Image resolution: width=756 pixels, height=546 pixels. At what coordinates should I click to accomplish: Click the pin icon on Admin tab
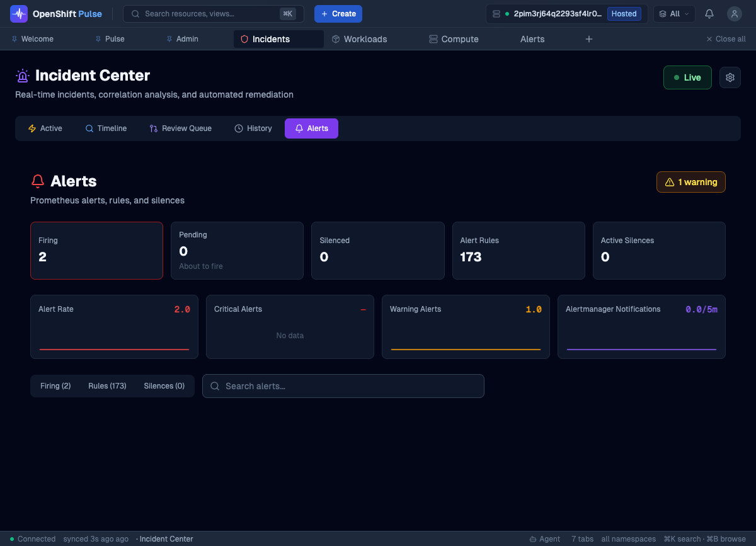(x=169, y=39)
